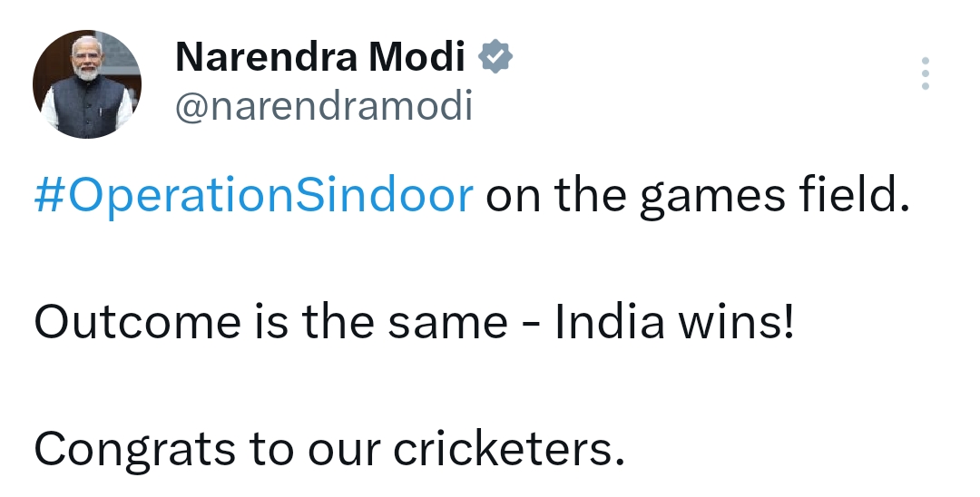Click the verified badge beside the name
The image size is (980, 497).
[495, 57]
